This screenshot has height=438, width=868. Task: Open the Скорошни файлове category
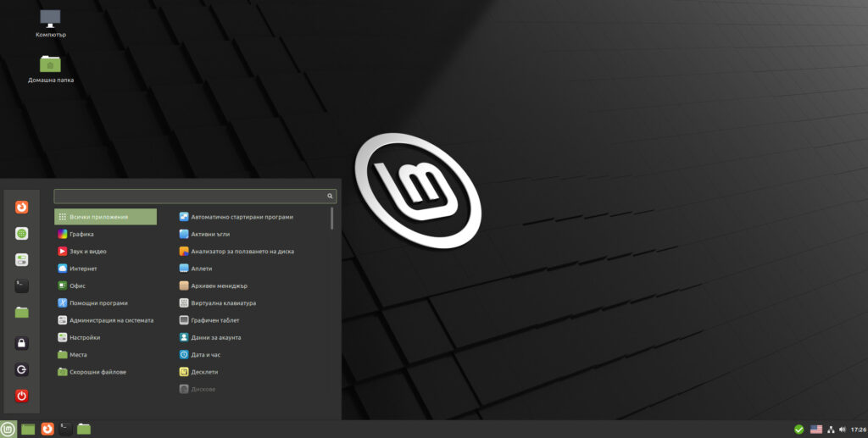coord(105,372)
